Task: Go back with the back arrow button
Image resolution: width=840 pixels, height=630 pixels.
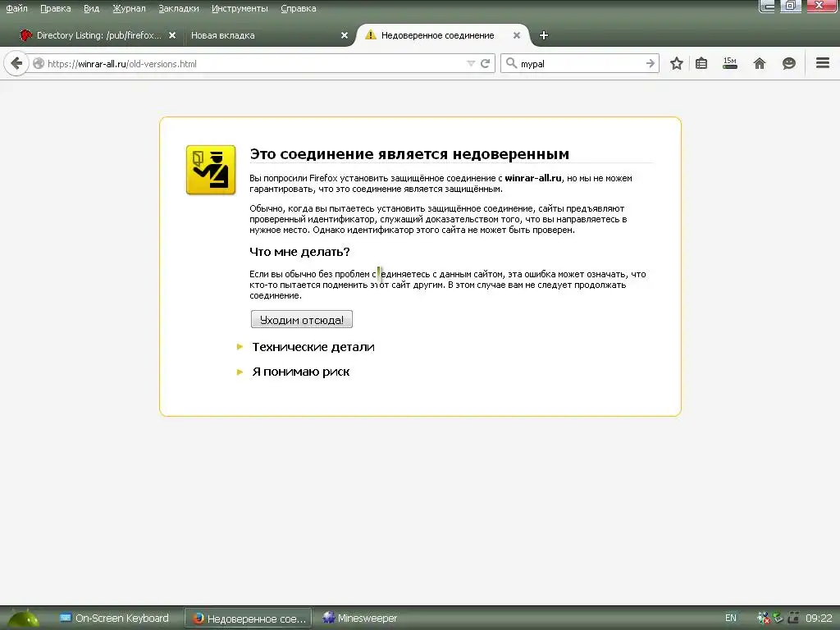Action: coord(16,64)
